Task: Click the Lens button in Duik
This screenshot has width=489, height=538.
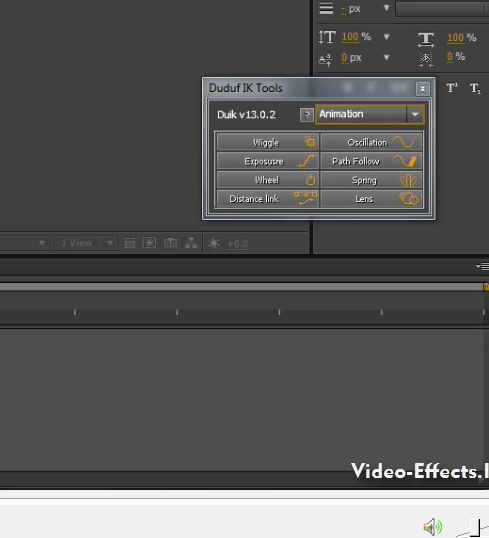Action: coord(371,199)
